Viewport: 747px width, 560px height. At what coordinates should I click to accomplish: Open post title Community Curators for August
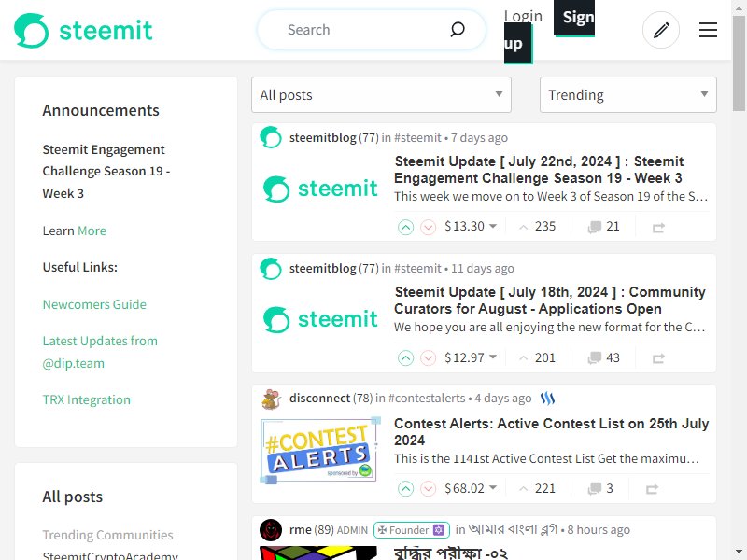tap(550, 301)
